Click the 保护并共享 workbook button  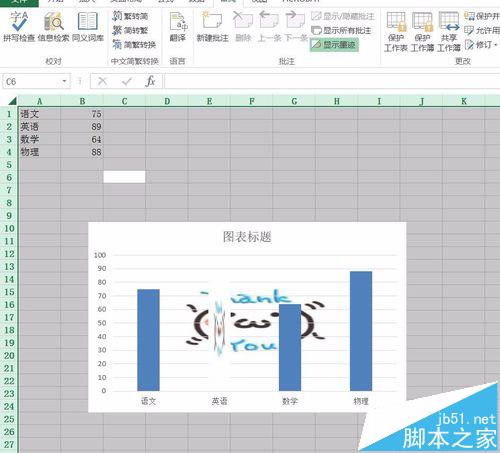click(x=482, y=16)
